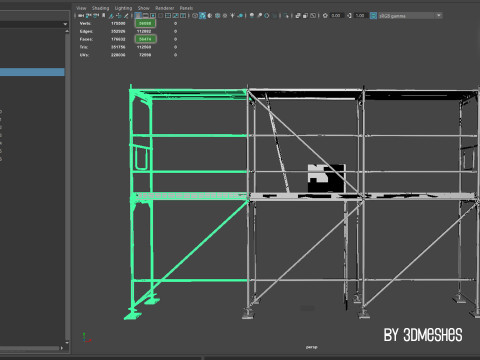Viewport: 480px width, 360px height.
Task: Switch viewport to Wireframe shading
Action: [195, 16]
